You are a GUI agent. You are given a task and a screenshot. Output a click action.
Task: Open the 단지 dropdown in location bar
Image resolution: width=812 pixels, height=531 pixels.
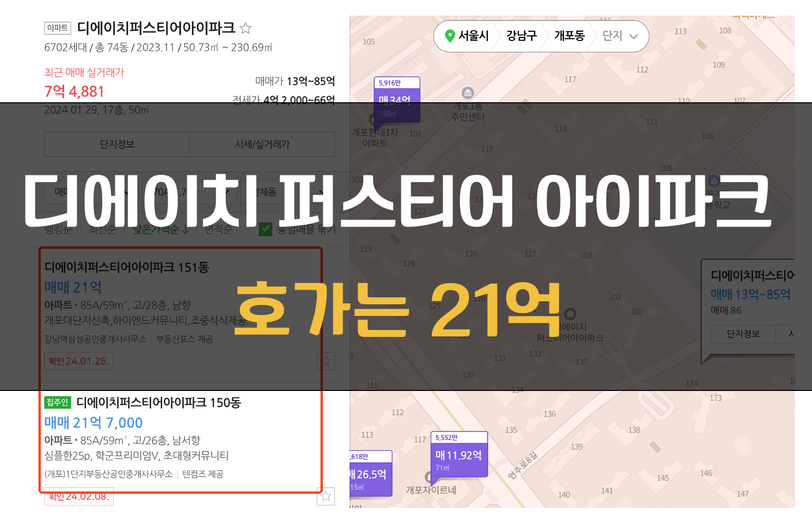click(x=621, y=36)
